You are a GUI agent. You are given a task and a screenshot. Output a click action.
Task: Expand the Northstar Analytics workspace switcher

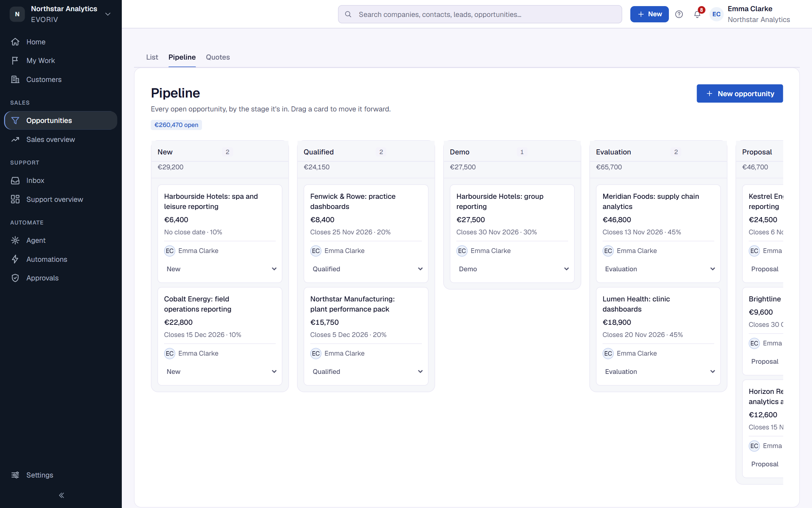pyautogui.click(x=108, y=14)
